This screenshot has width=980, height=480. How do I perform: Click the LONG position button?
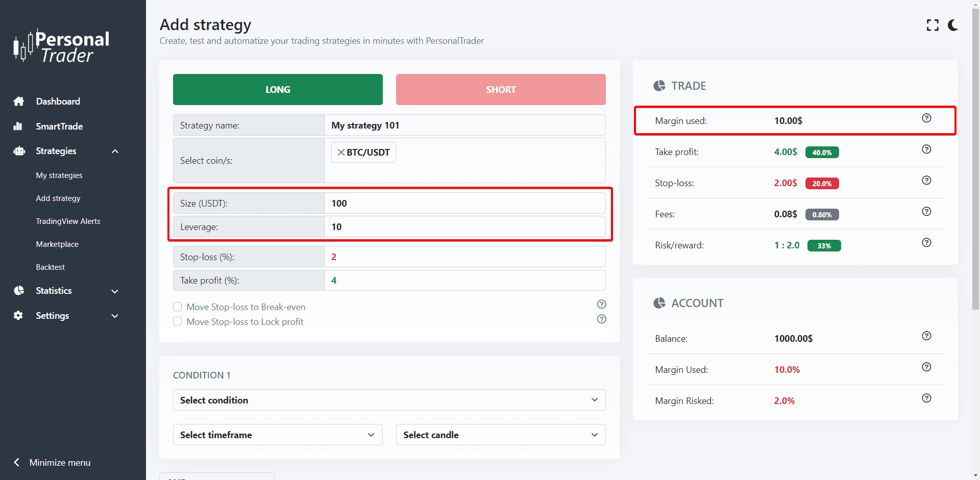click(x=278, y=90)
